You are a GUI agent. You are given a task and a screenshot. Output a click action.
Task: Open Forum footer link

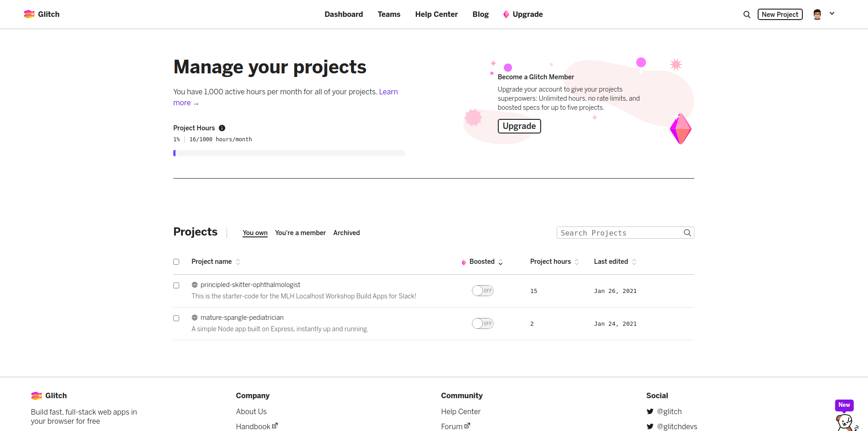tap(452, 426)
